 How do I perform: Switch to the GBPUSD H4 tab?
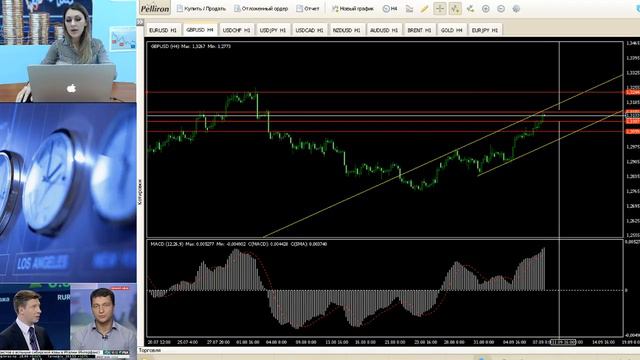point(200,30)
